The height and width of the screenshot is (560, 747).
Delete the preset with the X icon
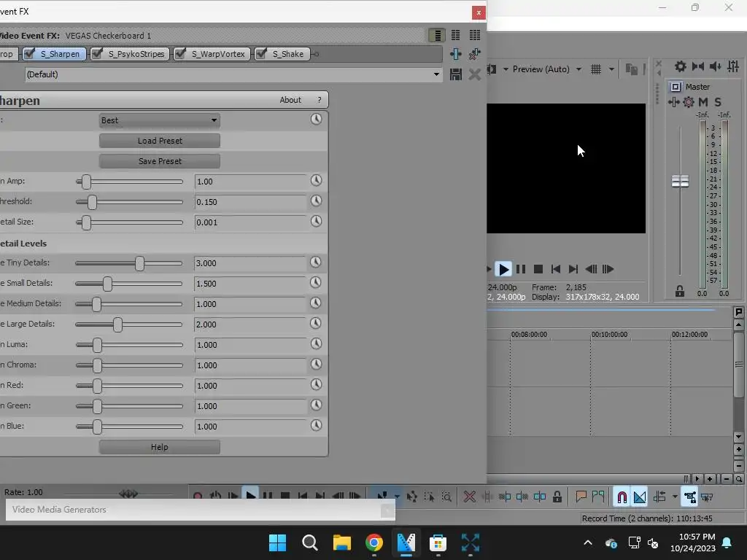click(474, 74)
